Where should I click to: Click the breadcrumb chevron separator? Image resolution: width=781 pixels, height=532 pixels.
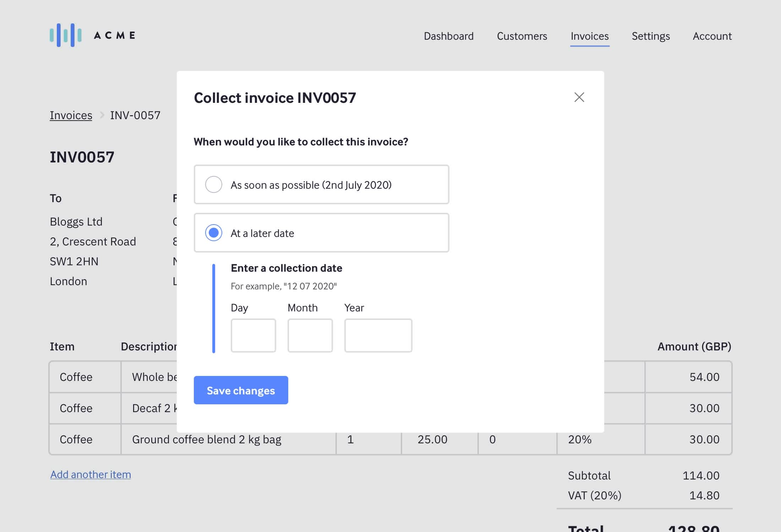[x=102, y=115]
